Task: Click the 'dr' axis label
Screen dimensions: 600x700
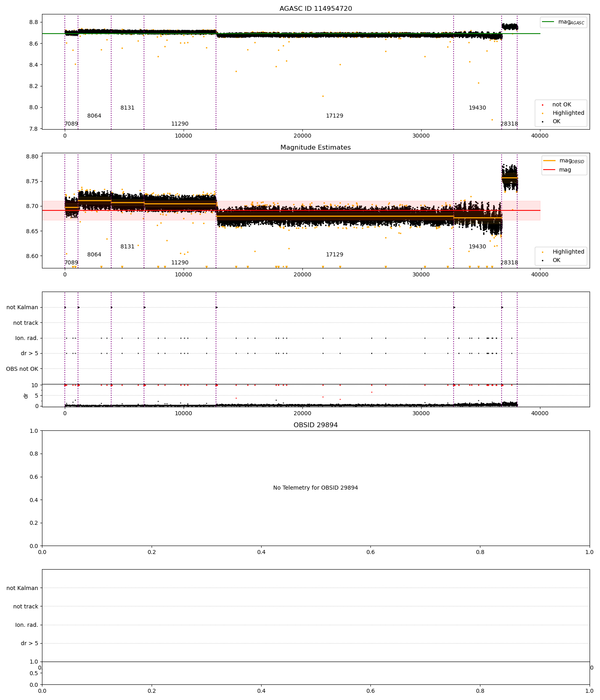Action: (x=26, y=396)
